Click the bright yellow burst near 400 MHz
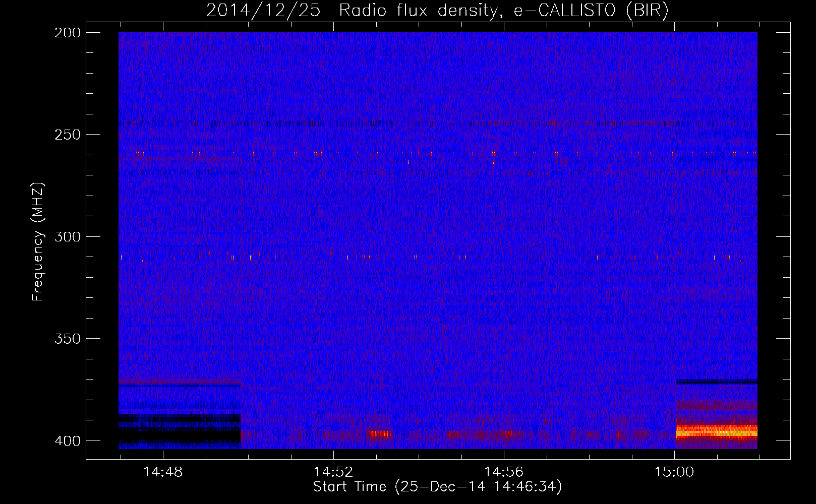The height and width of the screenshot is (504, 816). 716,431
